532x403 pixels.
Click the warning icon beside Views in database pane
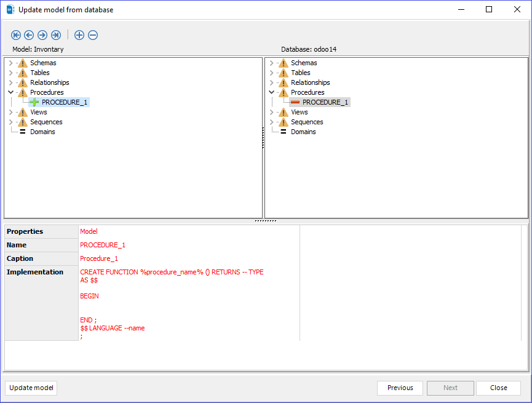coord(282,112)
